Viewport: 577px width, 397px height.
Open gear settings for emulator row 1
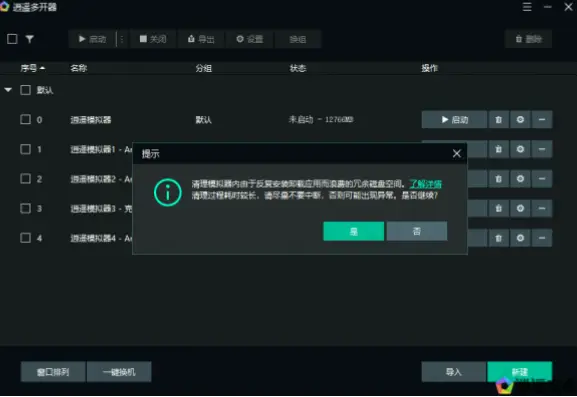(520, 149)
